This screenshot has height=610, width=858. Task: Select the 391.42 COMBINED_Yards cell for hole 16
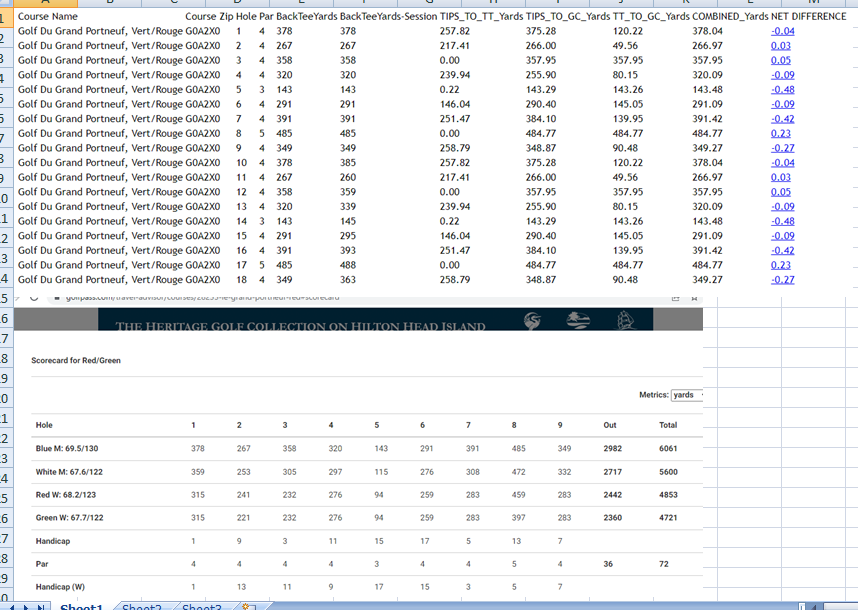(707, 251)
